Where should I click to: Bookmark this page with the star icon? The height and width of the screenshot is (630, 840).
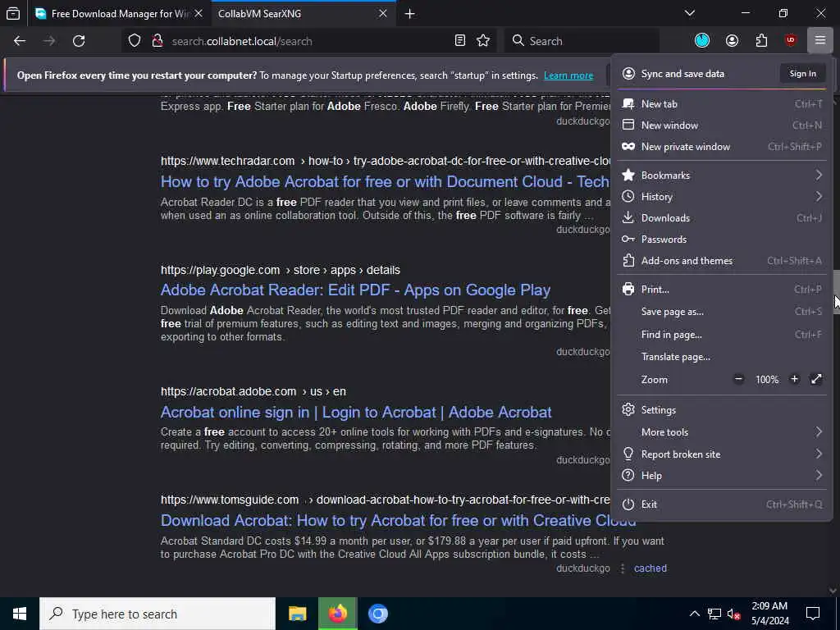[x=483, y=41]
